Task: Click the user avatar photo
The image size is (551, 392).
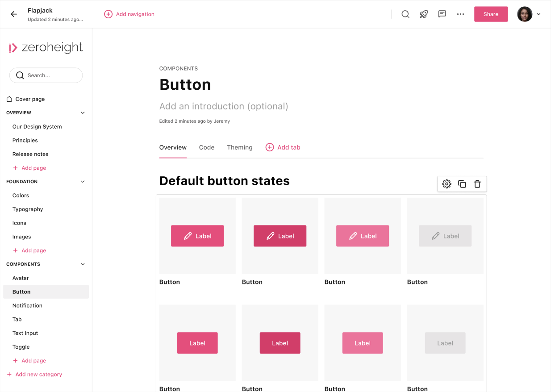Action: pyautogui.click(x=525, y=14)
